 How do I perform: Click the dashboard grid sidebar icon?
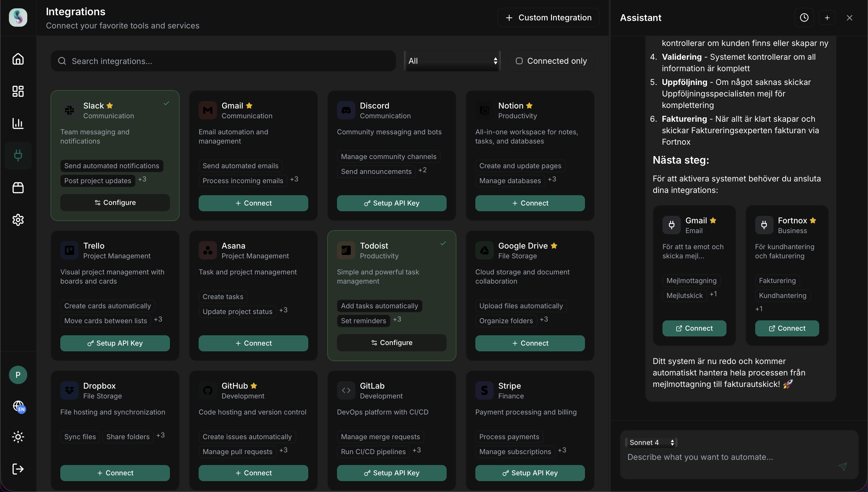pyautogui.click(x=18, y=91)
